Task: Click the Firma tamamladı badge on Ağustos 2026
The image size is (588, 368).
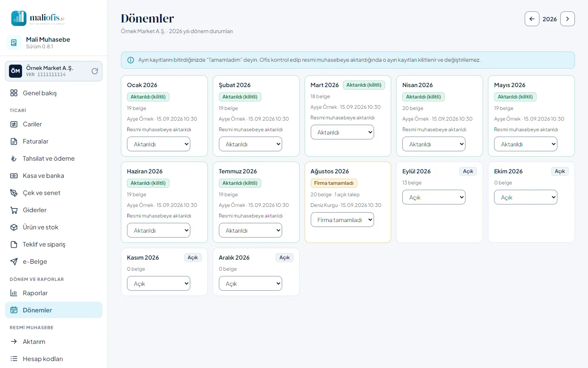Action: tap(334, 183)
